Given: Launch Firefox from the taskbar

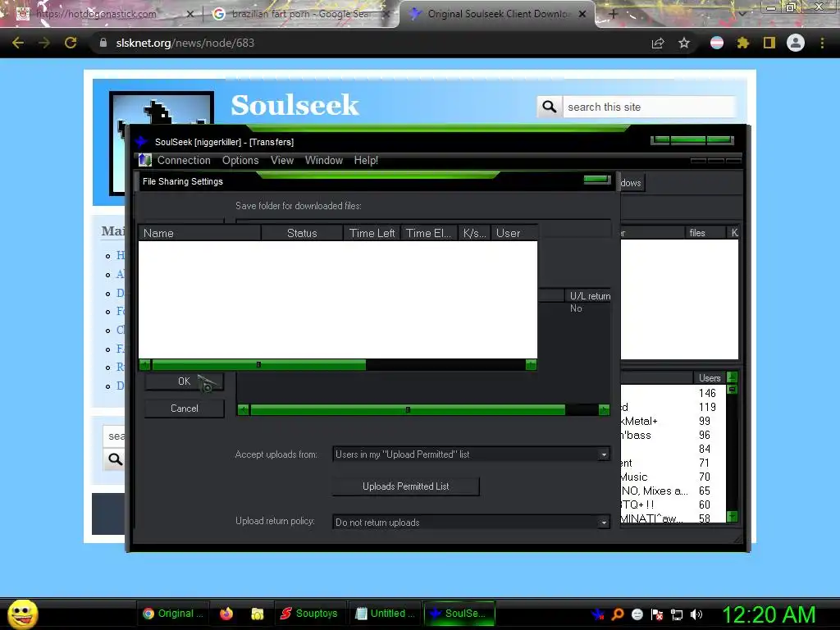Looking at the screenshot, I should (226, 614).
